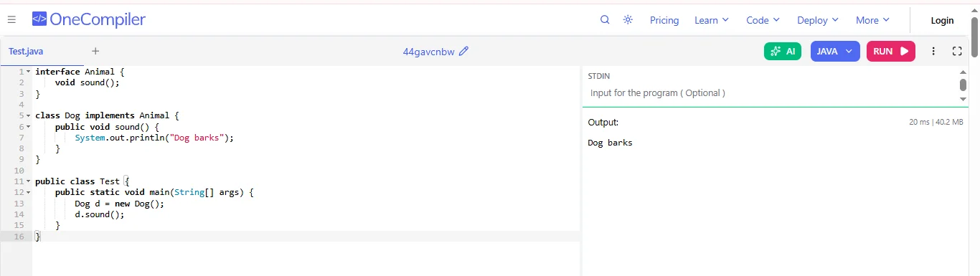Collapse the code fold at line 5
The width and height of the screenshot is (980, 276).
(28, 115)
